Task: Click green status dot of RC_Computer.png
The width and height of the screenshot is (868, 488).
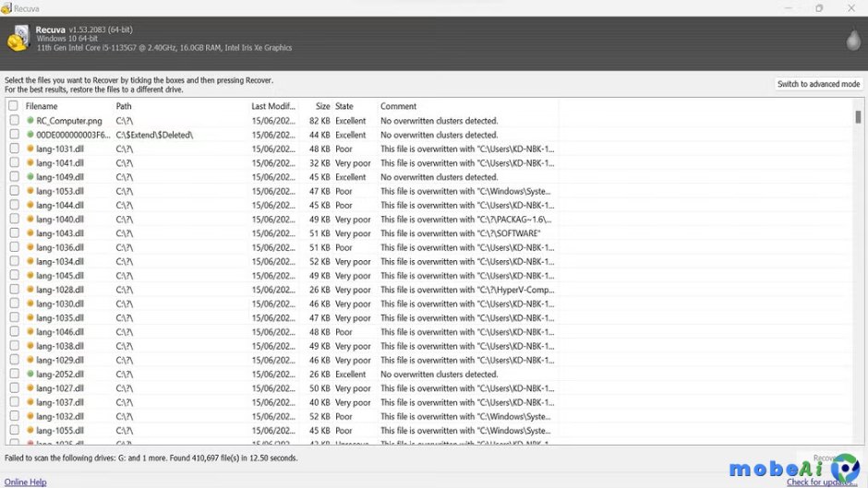Action: pyautogui.click(x=30, y=121)
